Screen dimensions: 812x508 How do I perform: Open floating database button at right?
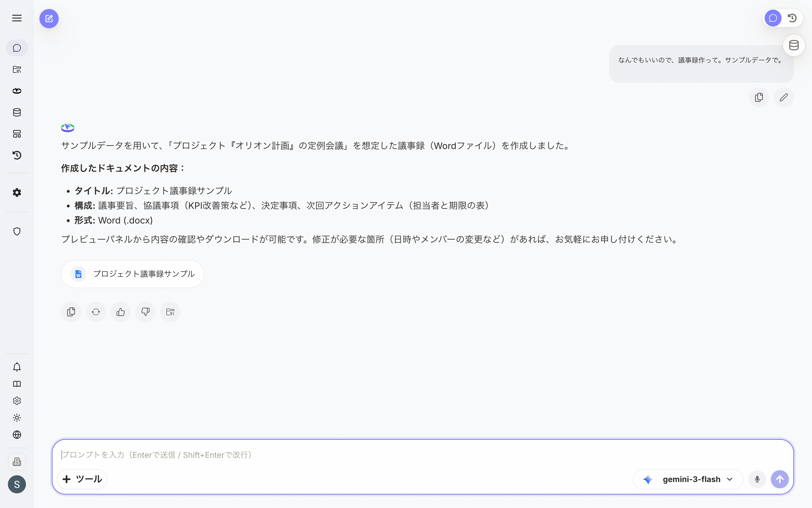click(794, 45)
